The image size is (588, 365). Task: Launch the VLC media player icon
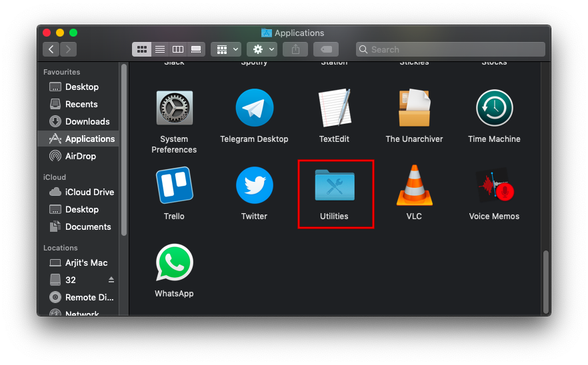pos(415,185)
